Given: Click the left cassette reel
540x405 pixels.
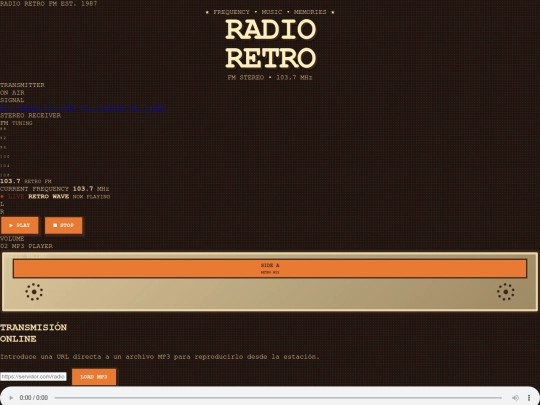Looking at the screenshot, I should 34,292.
